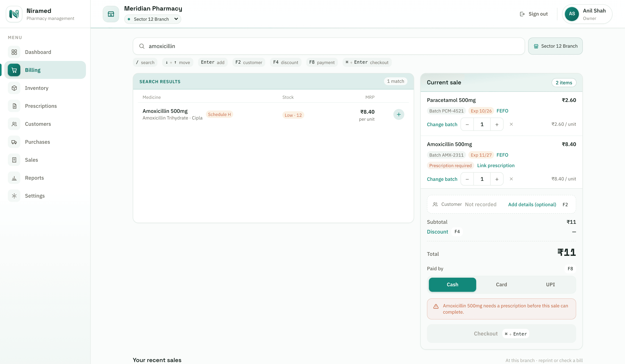Decrease Amoxicillin quantity with the minus stepper
Viewport: 625px width, 364px height.
click(467, 179)
